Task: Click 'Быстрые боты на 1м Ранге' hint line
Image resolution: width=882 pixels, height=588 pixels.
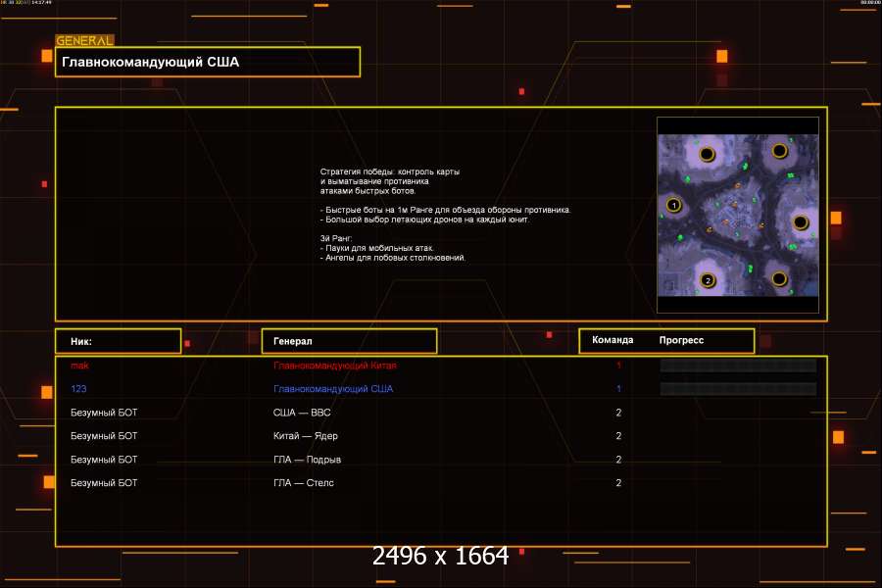Action: (x=446, y=210)
